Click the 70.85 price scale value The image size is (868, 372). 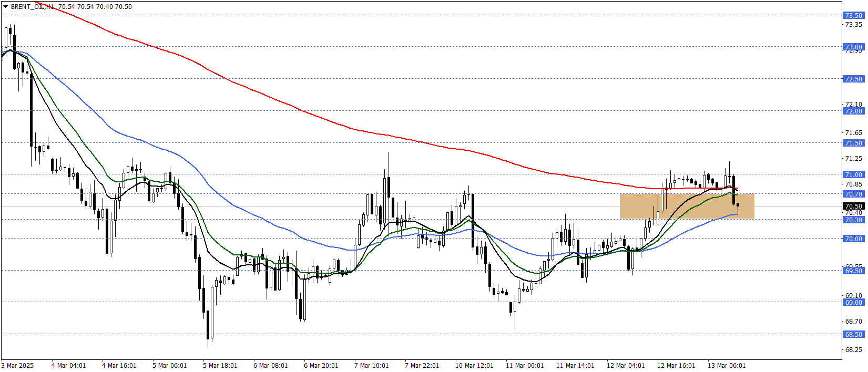pos(853,184)
